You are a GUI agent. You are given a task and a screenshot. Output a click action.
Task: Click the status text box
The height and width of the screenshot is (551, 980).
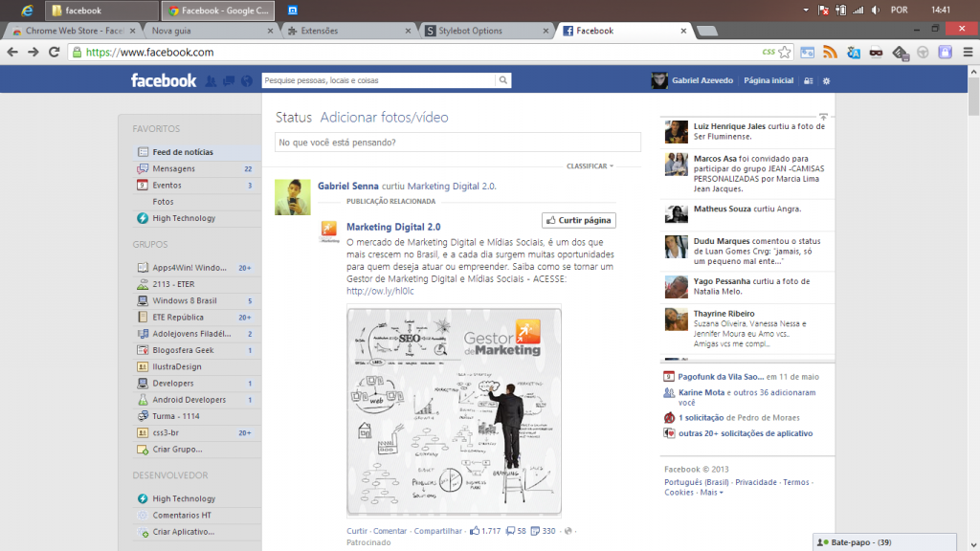pos(457,143)
